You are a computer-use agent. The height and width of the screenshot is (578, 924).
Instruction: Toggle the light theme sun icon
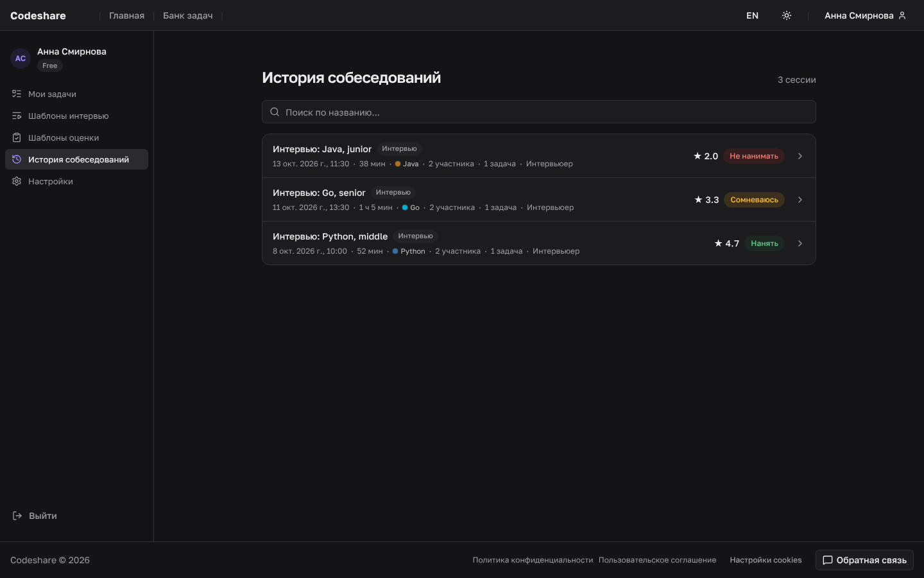coord(787,15)
